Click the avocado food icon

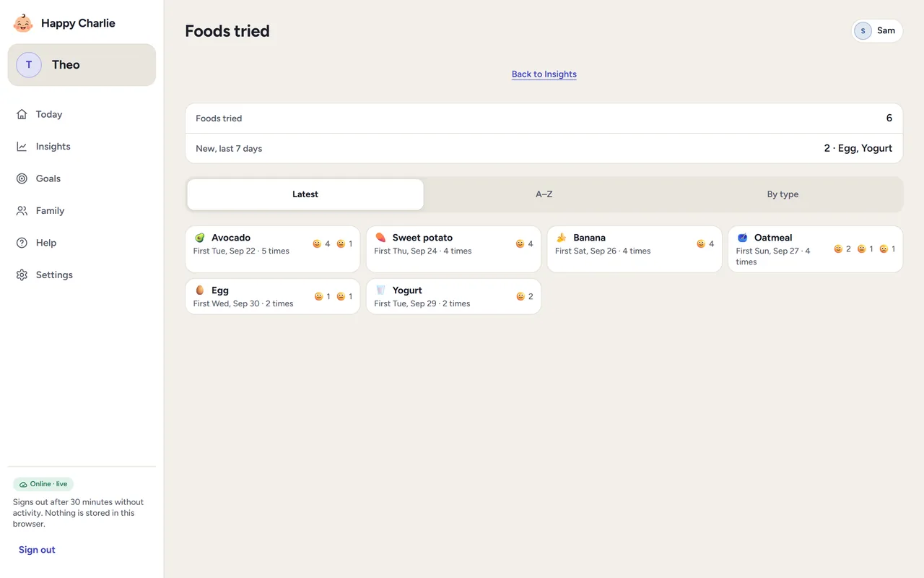pos(200,238)
